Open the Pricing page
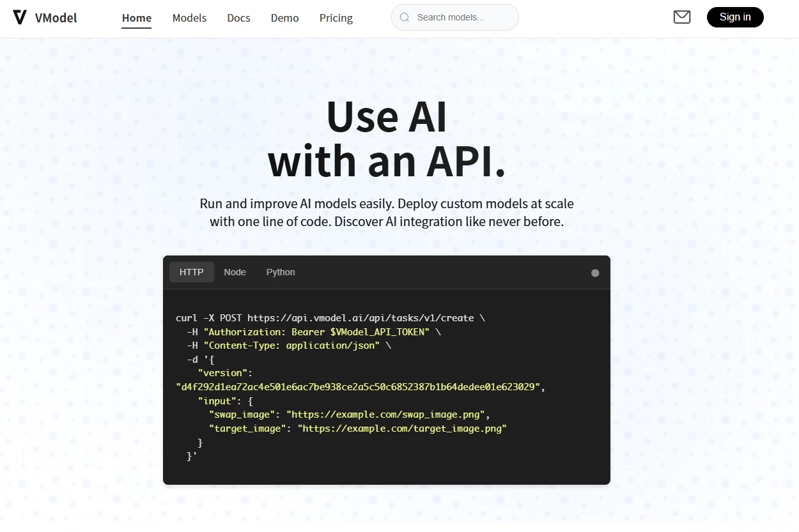 tap(336, 18)
